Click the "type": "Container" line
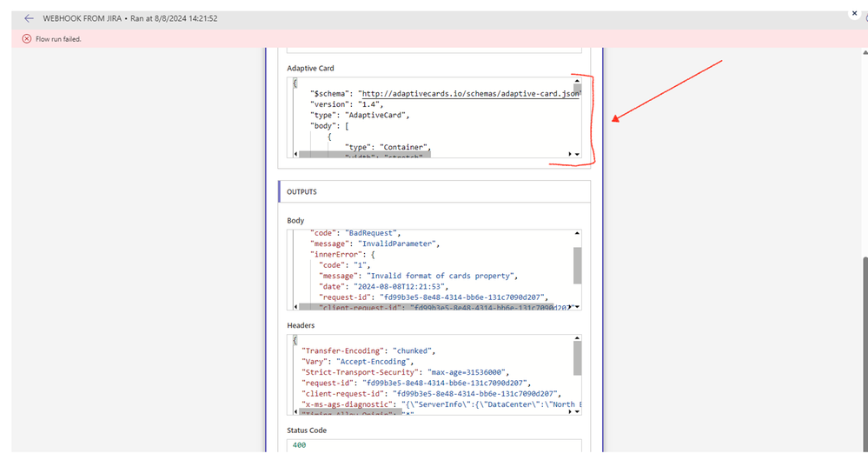 tap(387, 147)
